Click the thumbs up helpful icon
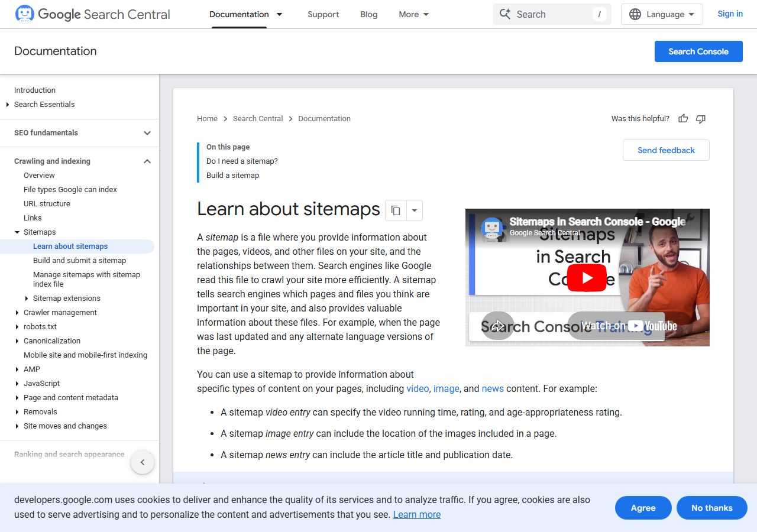This screenshot has width=757, height=532. [x=683, y=119]
